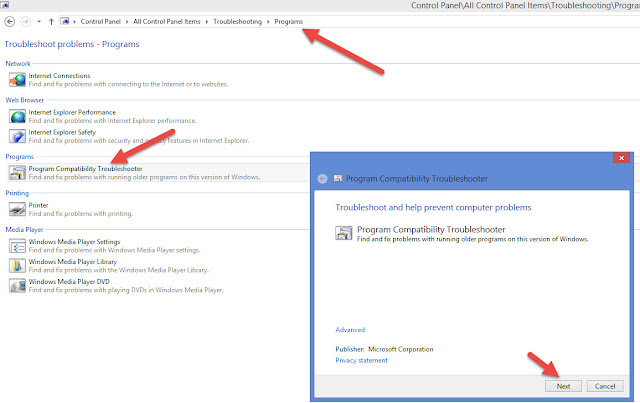Click 'Find and fix problems with printing' description
This screenshot has height=403, width=640.
click(81, 214)
